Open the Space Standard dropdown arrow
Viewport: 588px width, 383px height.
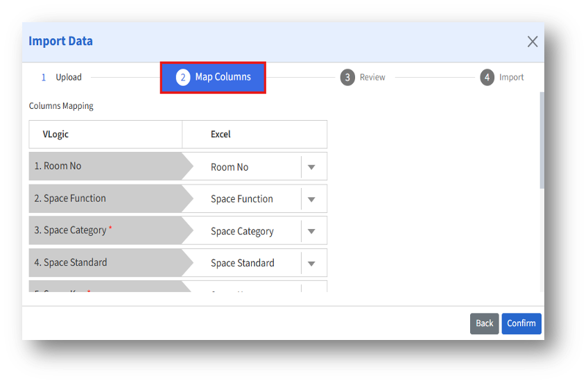pos(311,263)
